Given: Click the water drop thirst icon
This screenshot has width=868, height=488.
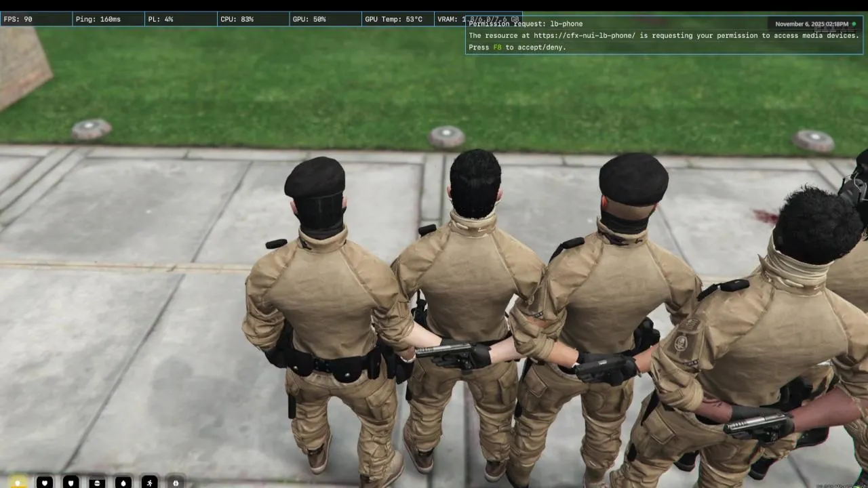Looking at the screenshot, I should pos(123,483).
